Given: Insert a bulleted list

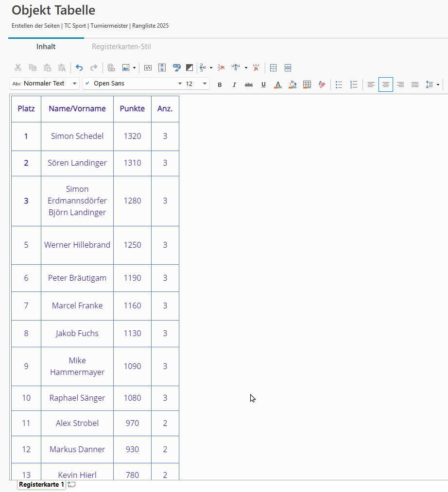Looking at the screenshot, I should 339,85.
